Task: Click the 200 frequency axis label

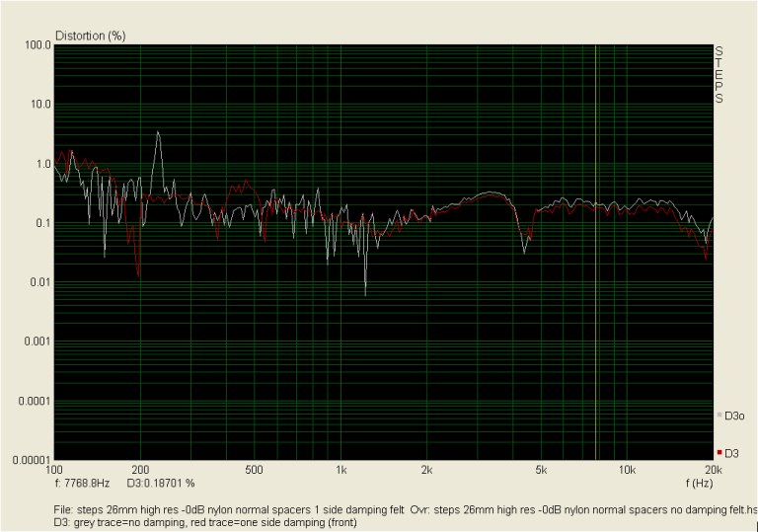Action: [140, 470]
